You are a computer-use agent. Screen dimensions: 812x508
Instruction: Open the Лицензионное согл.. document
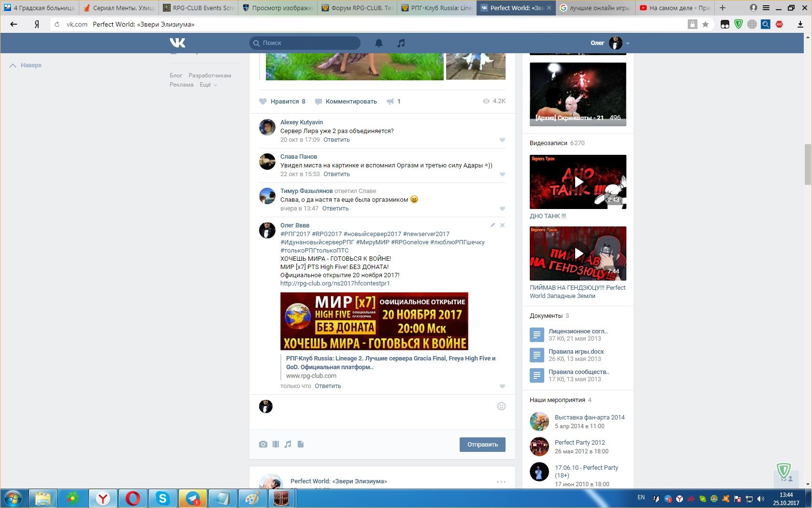click(x=578, y=331)
